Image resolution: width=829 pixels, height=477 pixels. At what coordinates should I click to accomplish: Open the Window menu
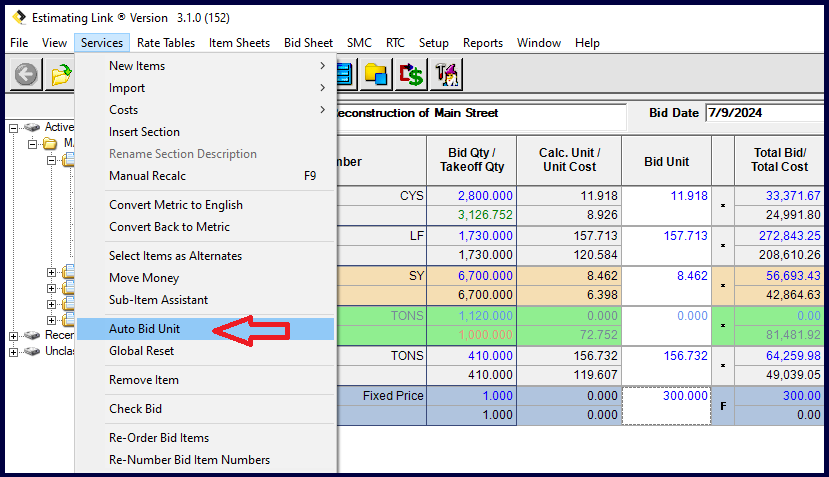coord(539,43)
